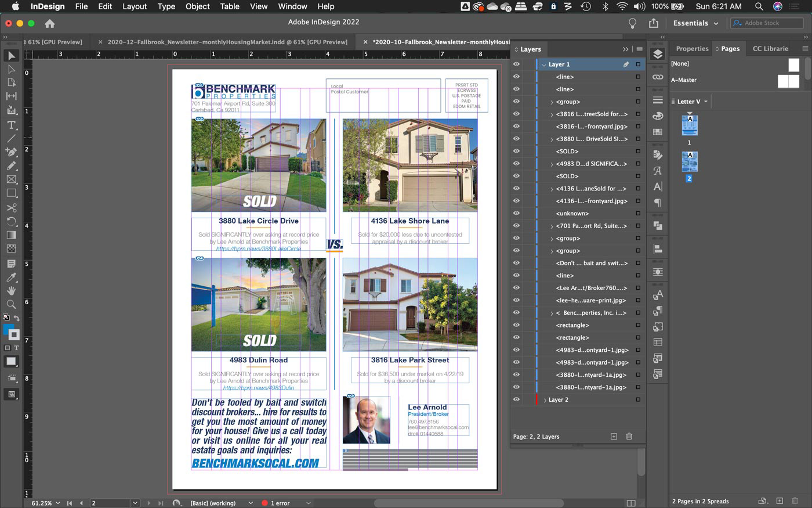Choose the Hand tool
The height and width of the screenshot is (508, 812).
click(x=11, y=291)
